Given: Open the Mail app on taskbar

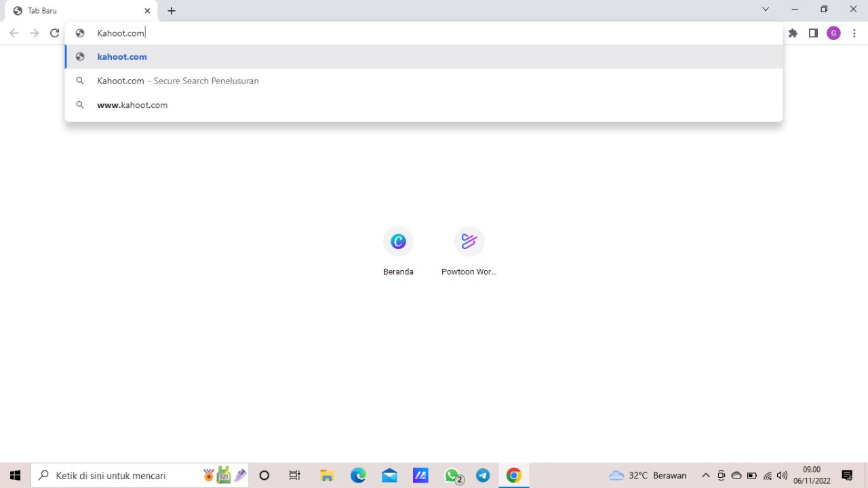Looking at the screenshot, I should point(389,476).
